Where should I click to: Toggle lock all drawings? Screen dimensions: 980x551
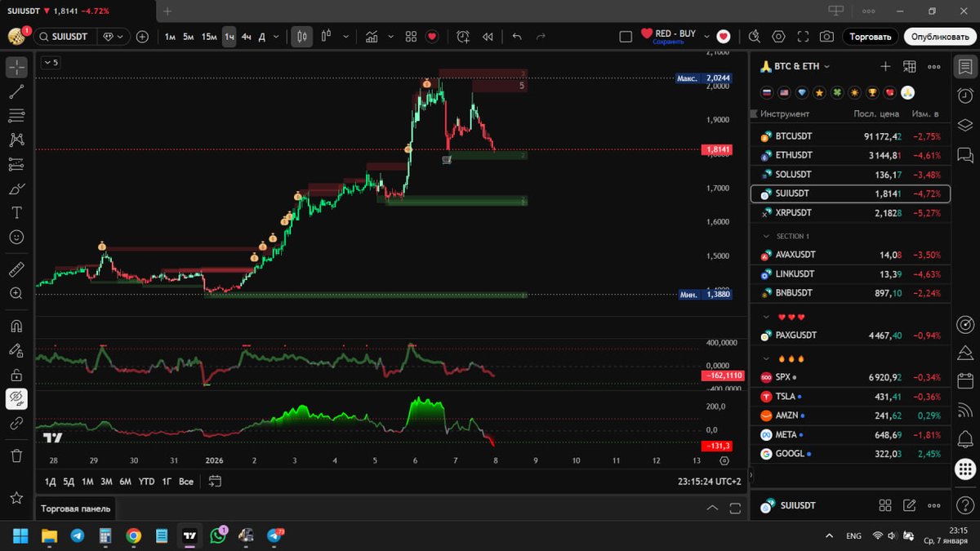17,373
